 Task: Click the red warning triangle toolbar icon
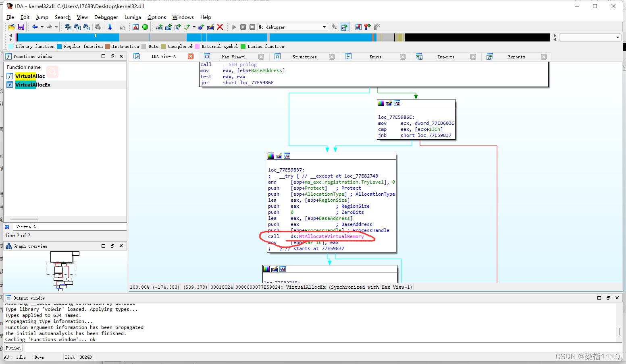coord(136,27)
